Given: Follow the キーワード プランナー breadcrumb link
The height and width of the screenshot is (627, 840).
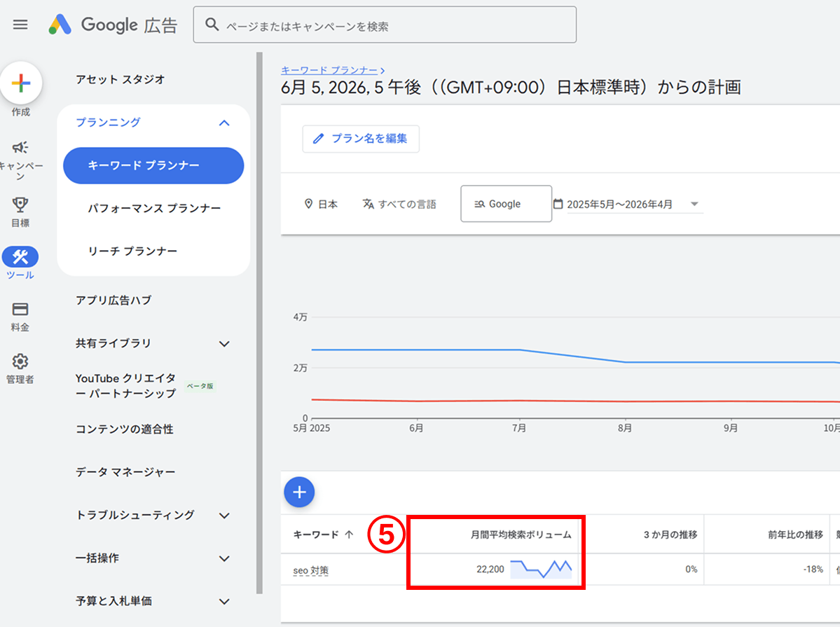Looking at the screenshot, I should (329, 70).
